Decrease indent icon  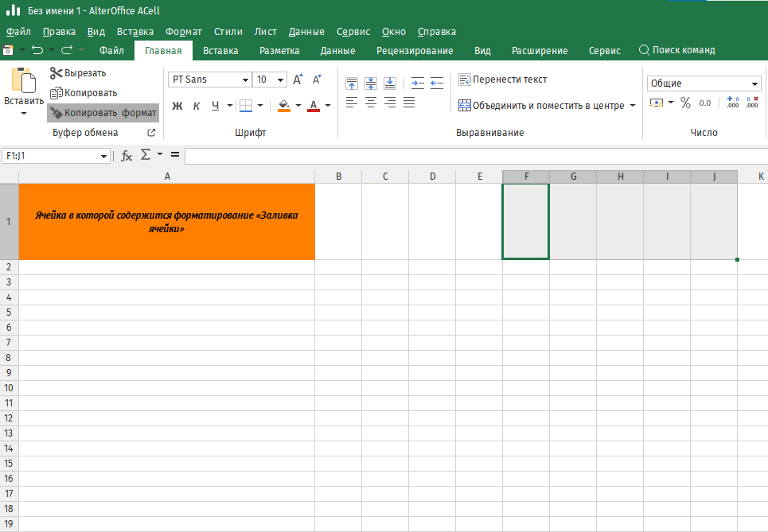tap(437, 83)
